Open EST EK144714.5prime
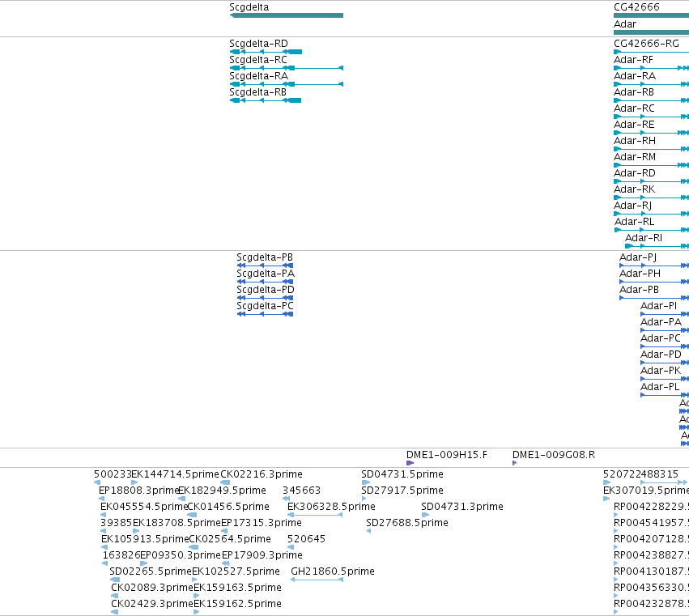 pyautogui.click(x=175, y=474)
